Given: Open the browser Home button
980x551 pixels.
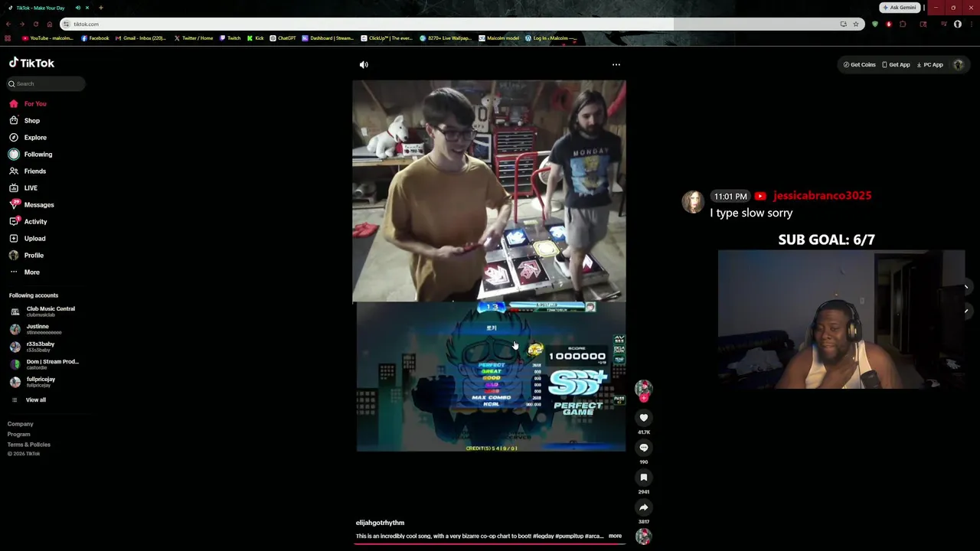Looking at the screenshot, I should 49,24.
